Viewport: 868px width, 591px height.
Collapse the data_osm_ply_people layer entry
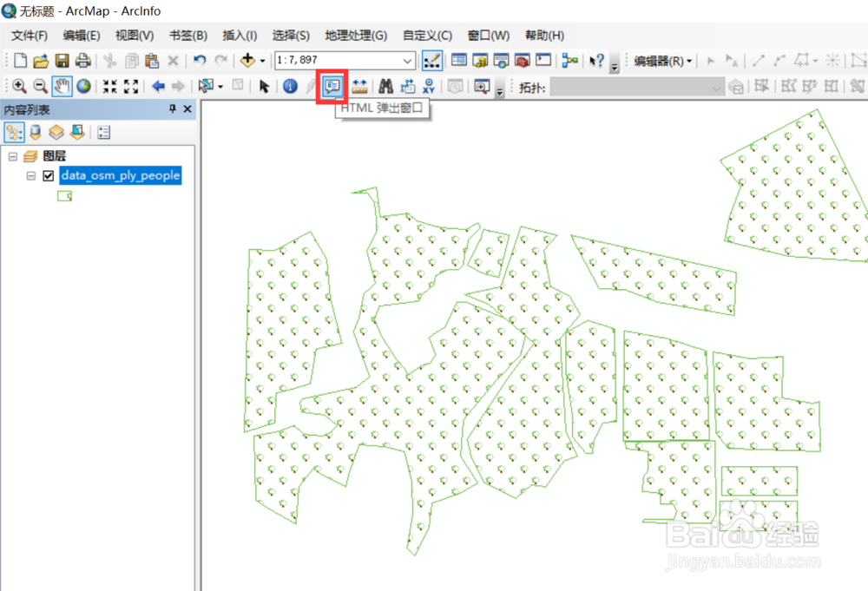click(30, 175)
